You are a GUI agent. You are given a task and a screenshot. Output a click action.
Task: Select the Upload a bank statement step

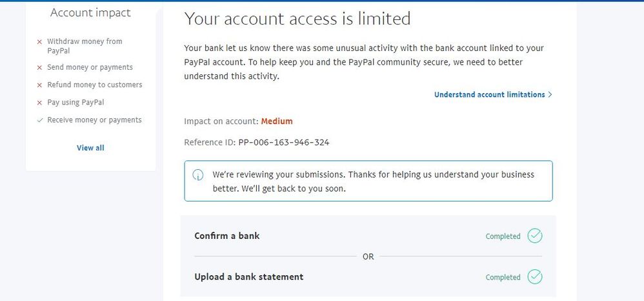[x=248, y=277]
